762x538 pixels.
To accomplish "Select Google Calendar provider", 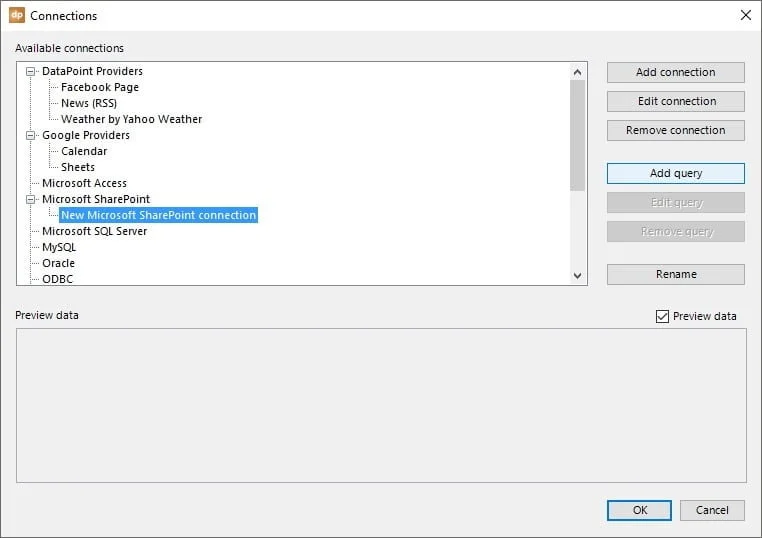I will pyautogui.click(x=84, y=152).
